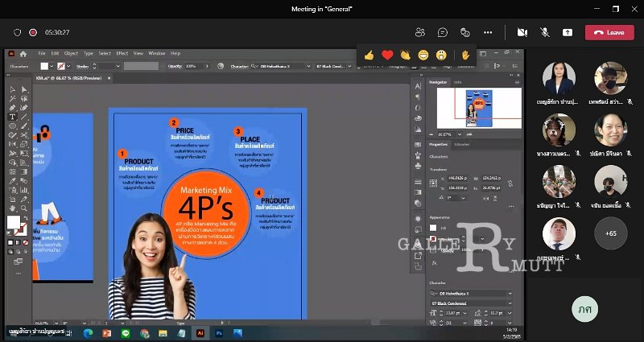Swap fill and stroke colors
The image size is (644, 342).
click(x=26, y=218)
